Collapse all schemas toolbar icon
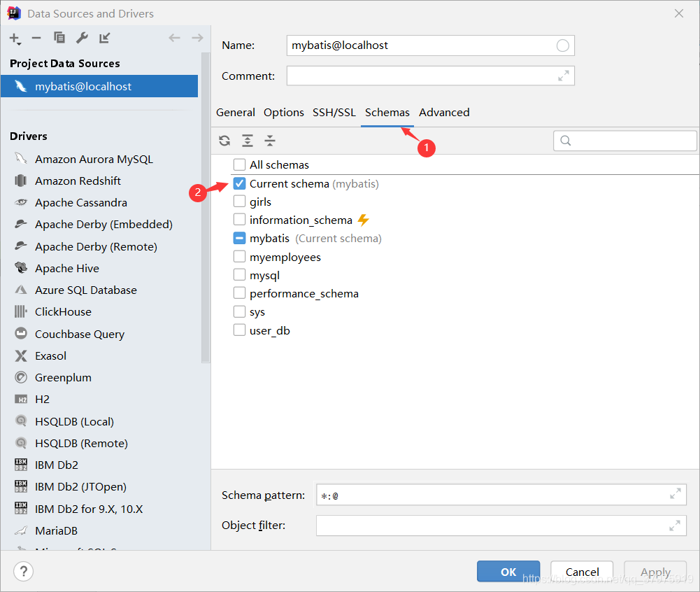 (x=270, y=141)
